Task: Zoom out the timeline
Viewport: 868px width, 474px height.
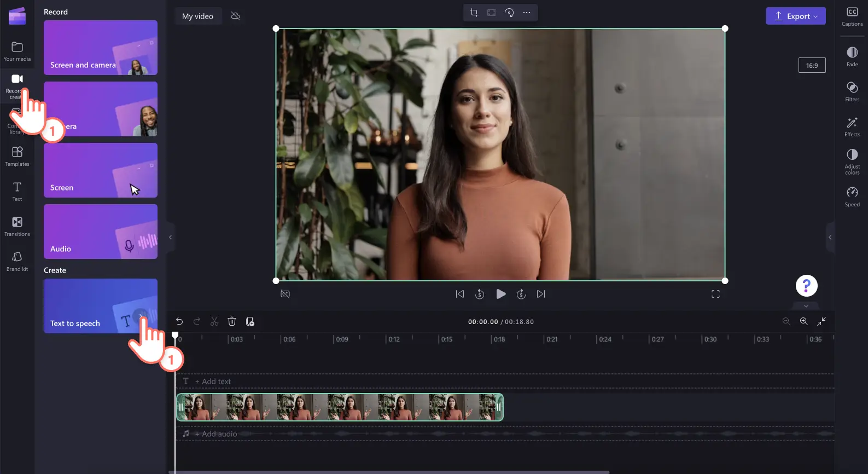Action: coord(787,321)
